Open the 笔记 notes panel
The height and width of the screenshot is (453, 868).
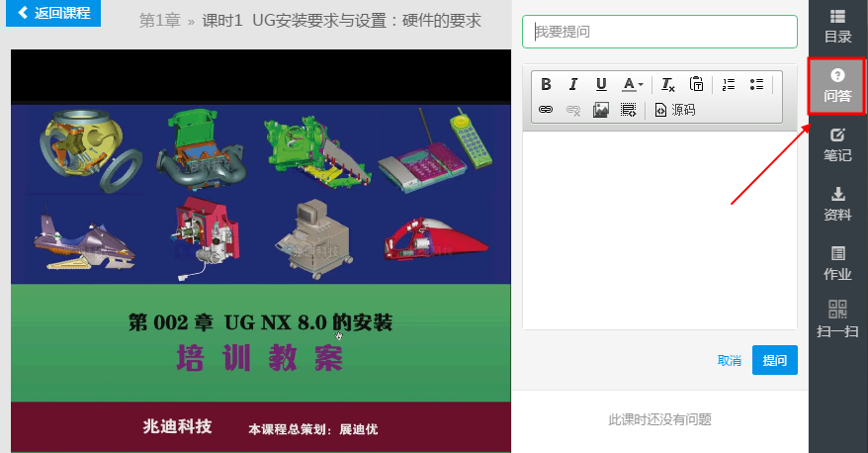click(837, 145)
